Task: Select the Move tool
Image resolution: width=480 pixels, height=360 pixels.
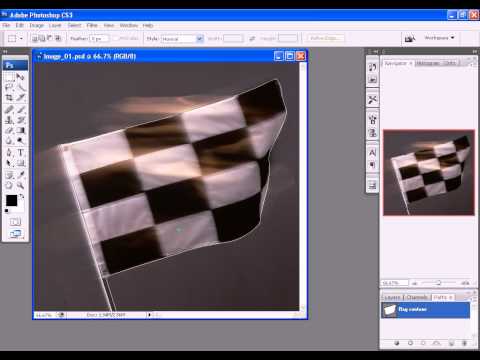Action: tap(21, 77)
